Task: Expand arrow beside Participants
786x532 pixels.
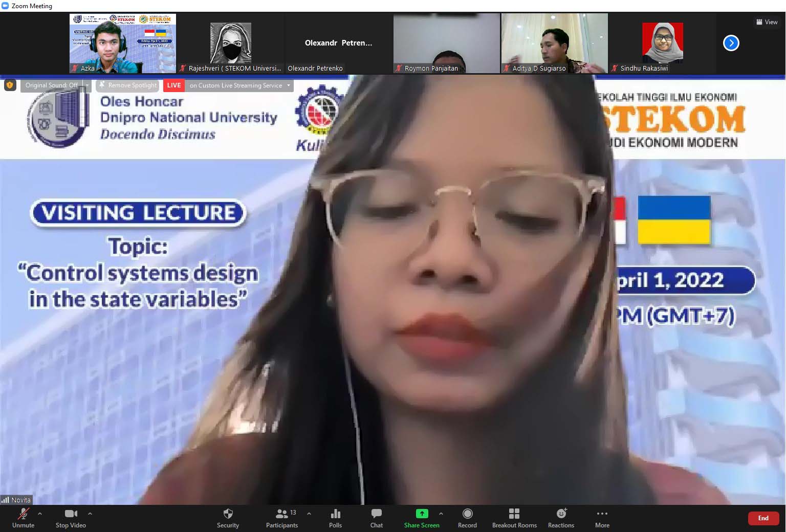Action: pyautogui.click(x=309, y=513)
